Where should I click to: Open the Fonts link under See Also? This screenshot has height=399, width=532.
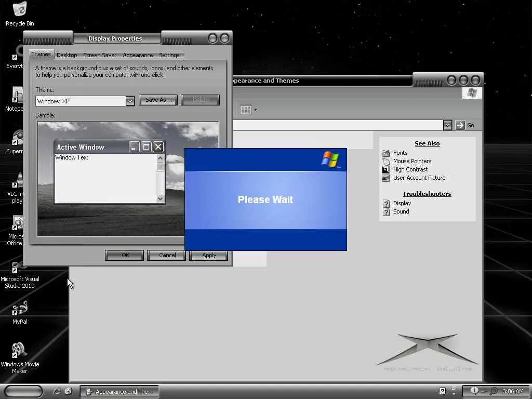coord(401,153)
